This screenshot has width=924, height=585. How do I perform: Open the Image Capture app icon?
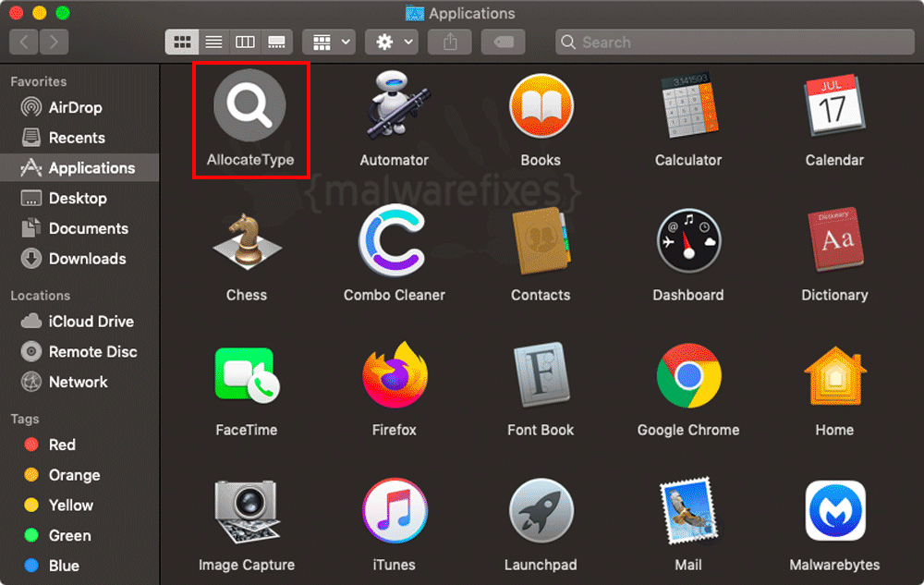click(x=247, y=511)
